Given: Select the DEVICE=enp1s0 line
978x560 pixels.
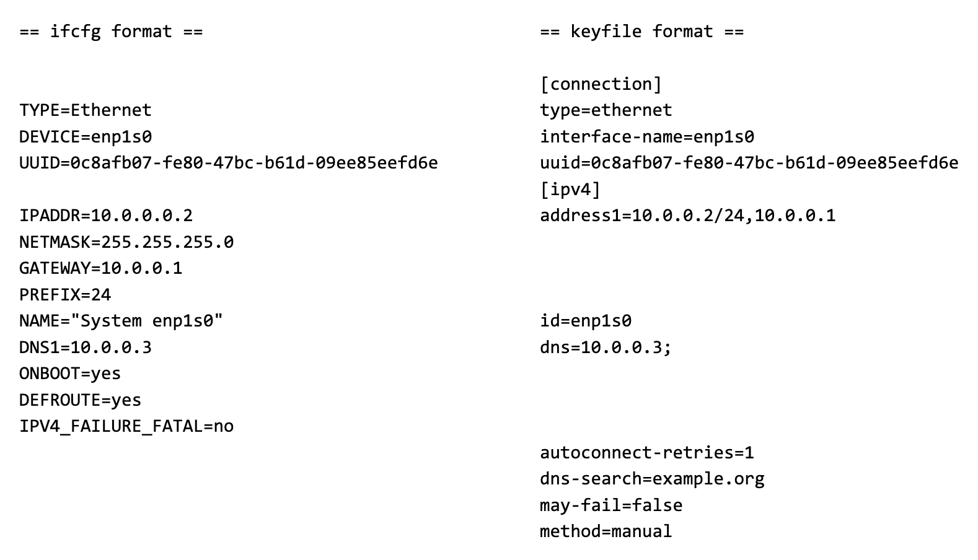Looking at the screenshot, I should pyautogui.click(x=86, y=137).
